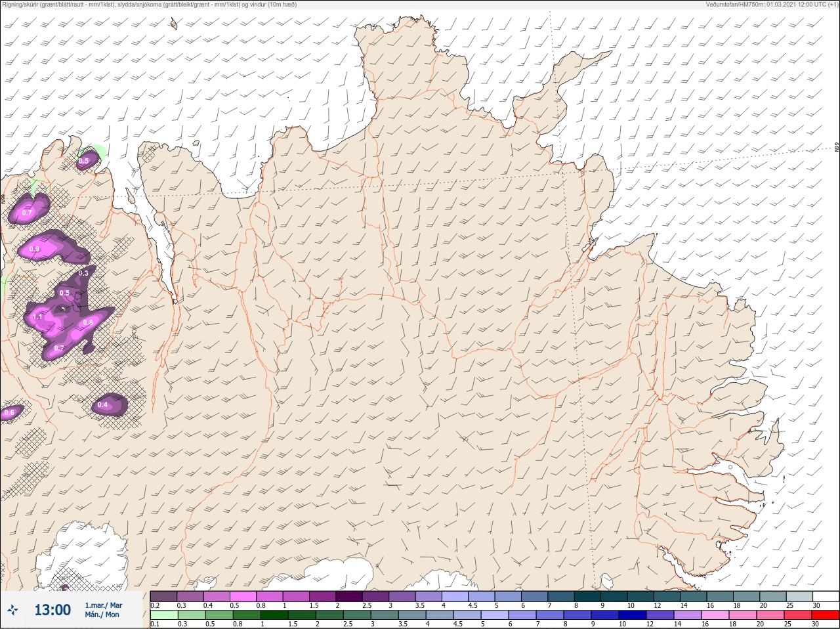
Task: Pick the bright pink 0.5 swatch in upper legend
Action: click(243, 596)
